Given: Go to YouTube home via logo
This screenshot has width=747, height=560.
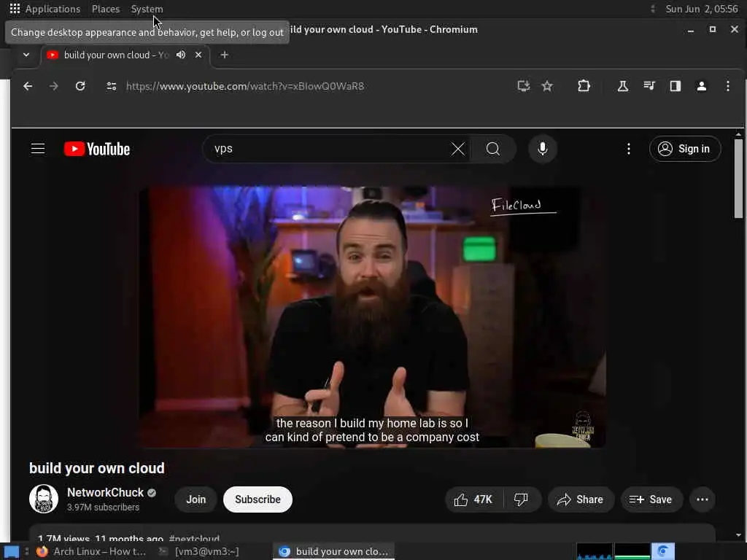Looking at the screenshot, I should (97, 149).
